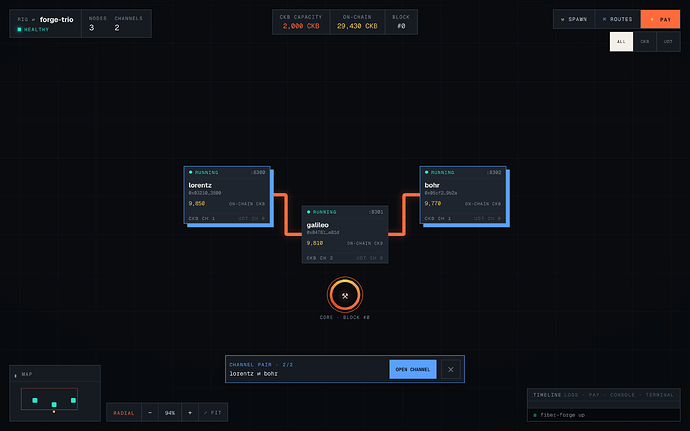This screenshot has width=690, height=431.
Task: Zoom in with the plus button
Action: (190, 413)
